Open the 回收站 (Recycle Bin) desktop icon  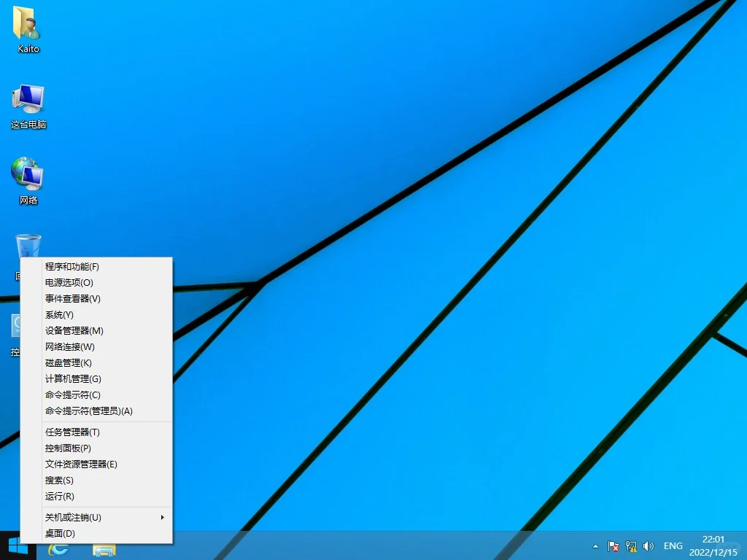pos(27,244)
